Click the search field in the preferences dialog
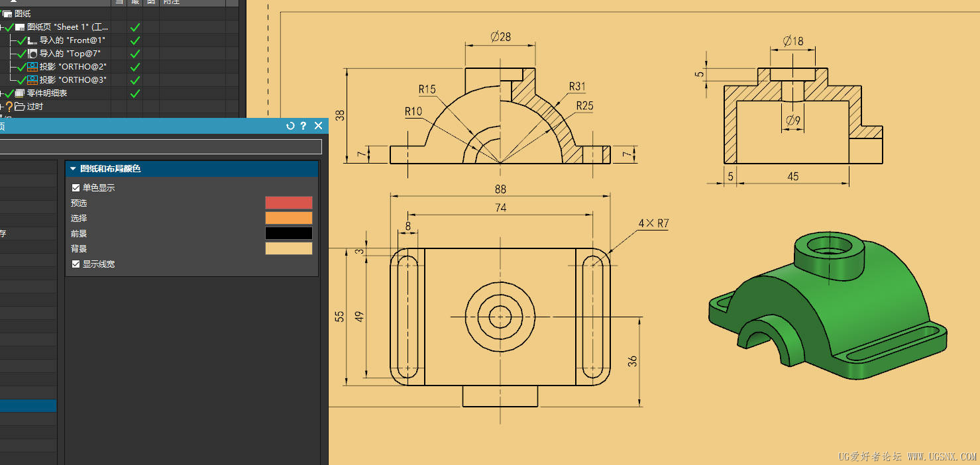 (160, 146)
